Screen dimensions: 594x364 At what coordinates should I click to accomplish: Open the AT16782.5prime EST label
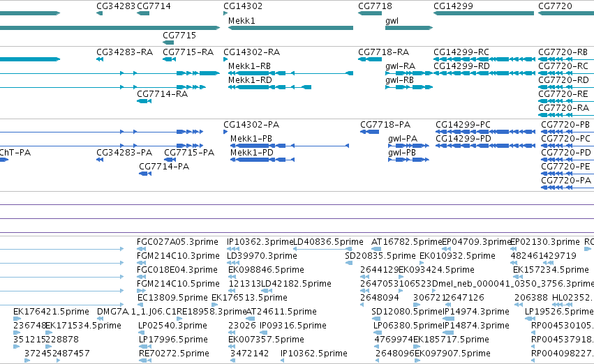click(407, 242)
